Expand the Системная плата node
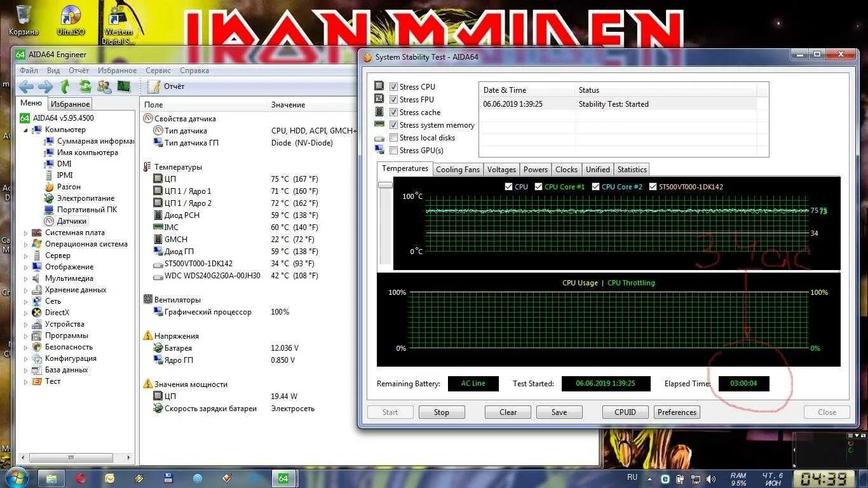Viewport: 868px width, 488px height. click(26, 233)
